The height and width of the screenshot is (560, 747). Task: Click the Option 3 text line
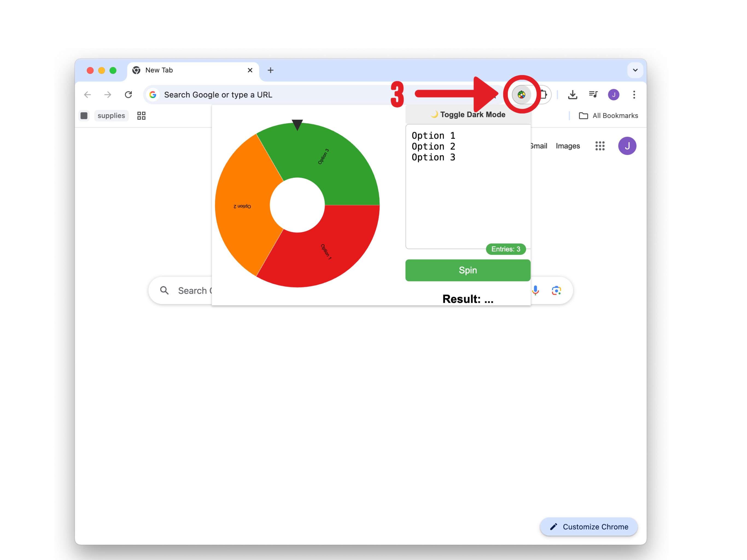(x=433, y=157)
